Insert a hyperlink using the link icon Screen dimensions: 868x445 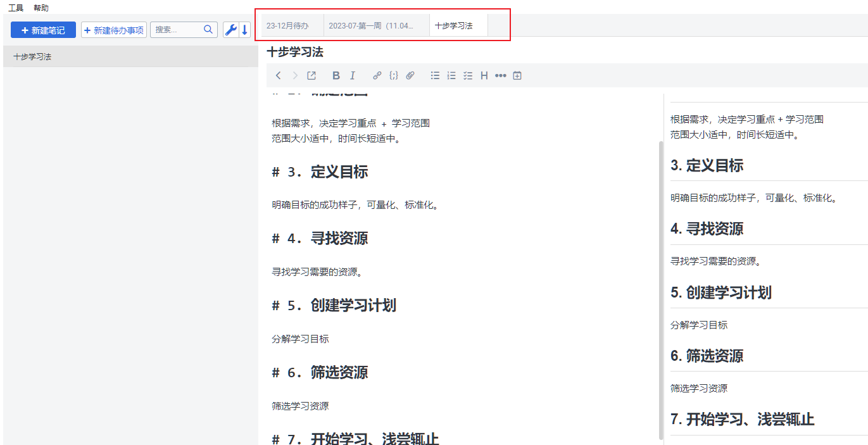point(377,75)
